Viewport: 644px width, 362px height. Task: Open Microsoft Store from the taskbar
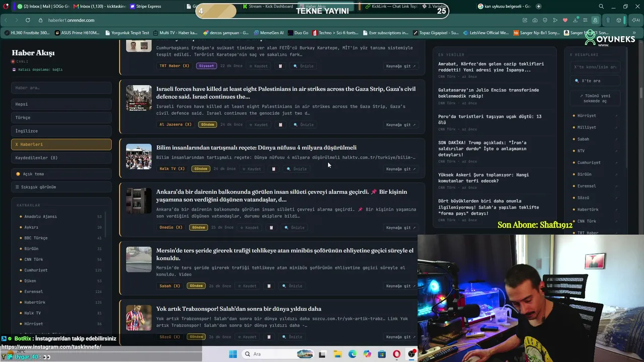(382, 354)
